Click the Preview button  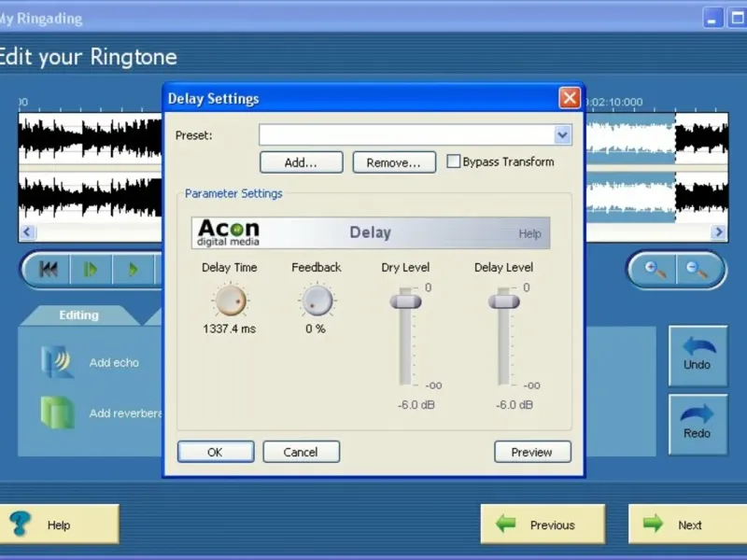tap(532, 452)
